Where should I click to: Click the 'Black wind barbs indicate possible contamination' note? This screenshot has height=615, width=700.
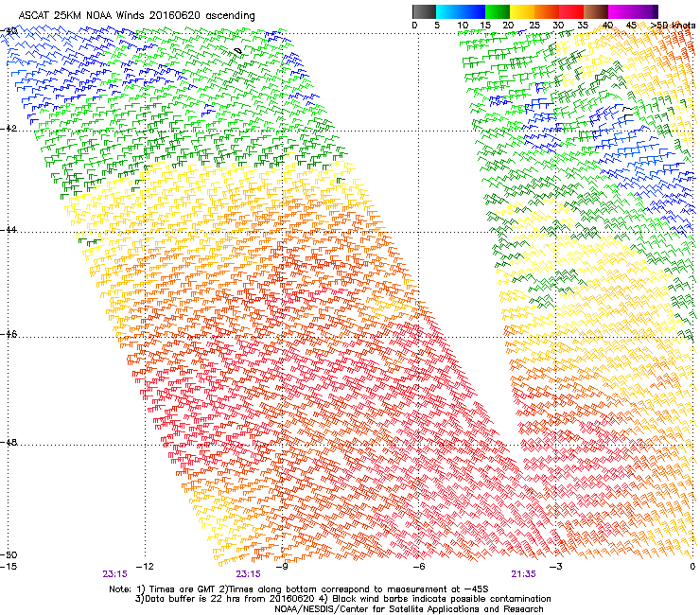pos(442,599)
